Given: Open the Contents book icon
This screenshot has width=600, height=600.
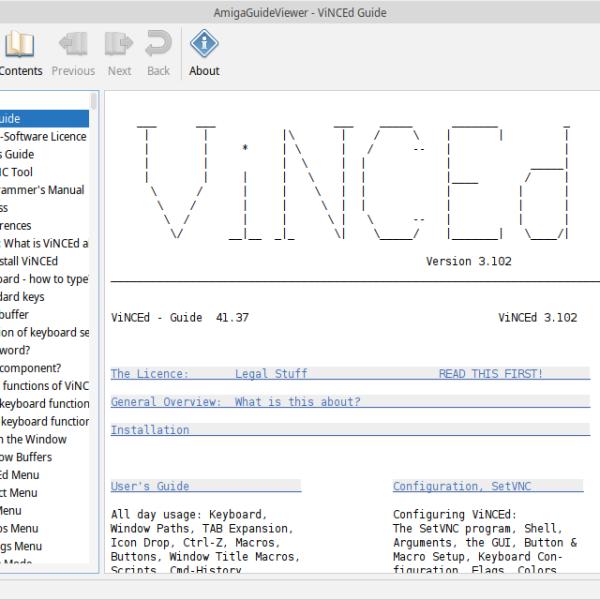Looking at the screenshot, I should click(x=19, y=44).
